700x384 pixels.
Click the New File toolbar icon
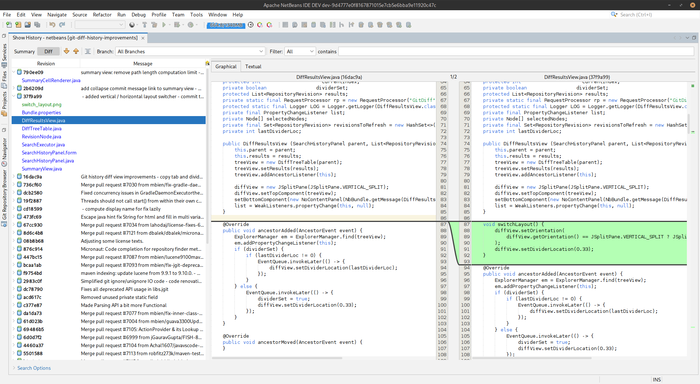(x=8, y=25)
